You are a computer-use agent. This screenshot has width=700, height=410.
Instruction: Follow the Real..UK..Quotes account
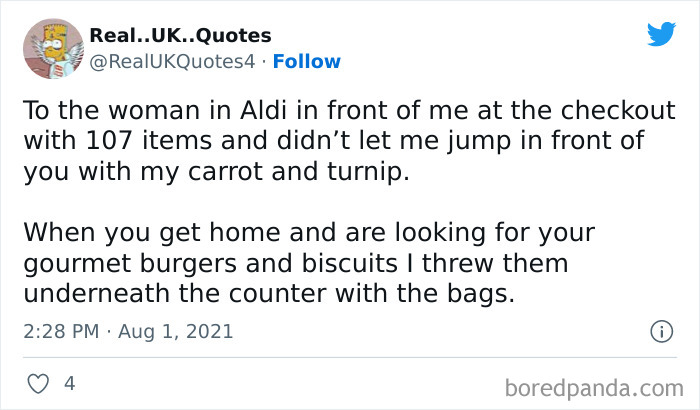[x=307, y=61]
